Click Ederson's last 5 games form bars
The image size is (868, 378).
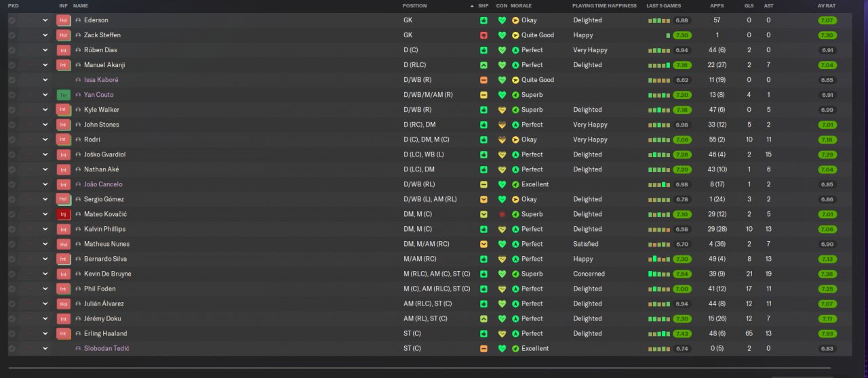tap(659, 20)
